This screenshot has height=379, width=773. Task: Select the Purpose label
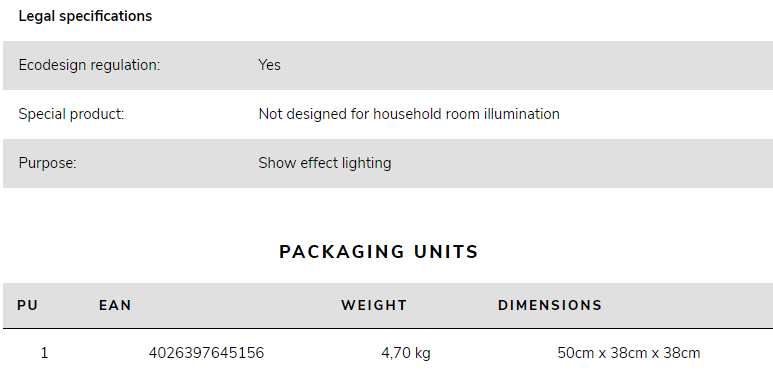pos(48,163)
